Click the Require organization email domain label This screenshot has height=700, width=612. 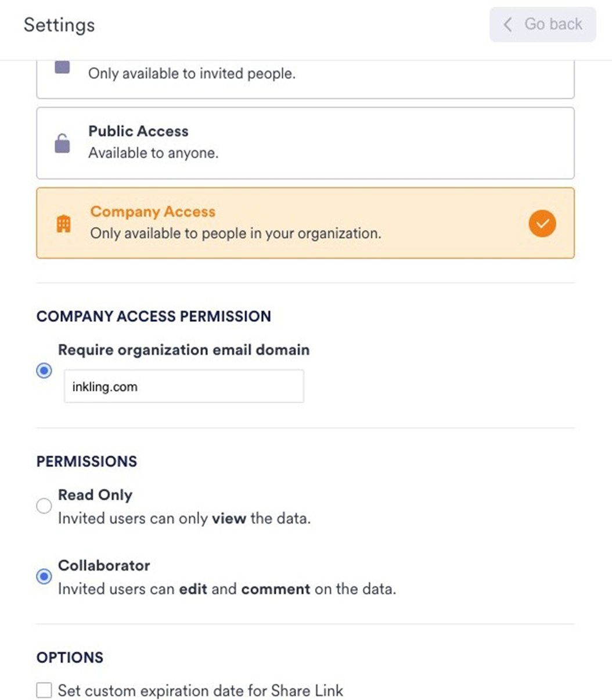click(x=183, y=350)
